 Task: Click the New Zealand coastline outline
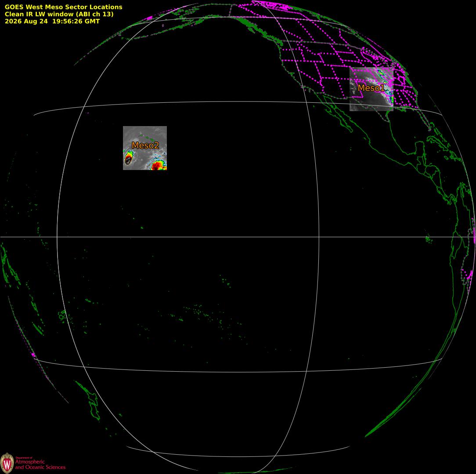[x=89, y=400]
